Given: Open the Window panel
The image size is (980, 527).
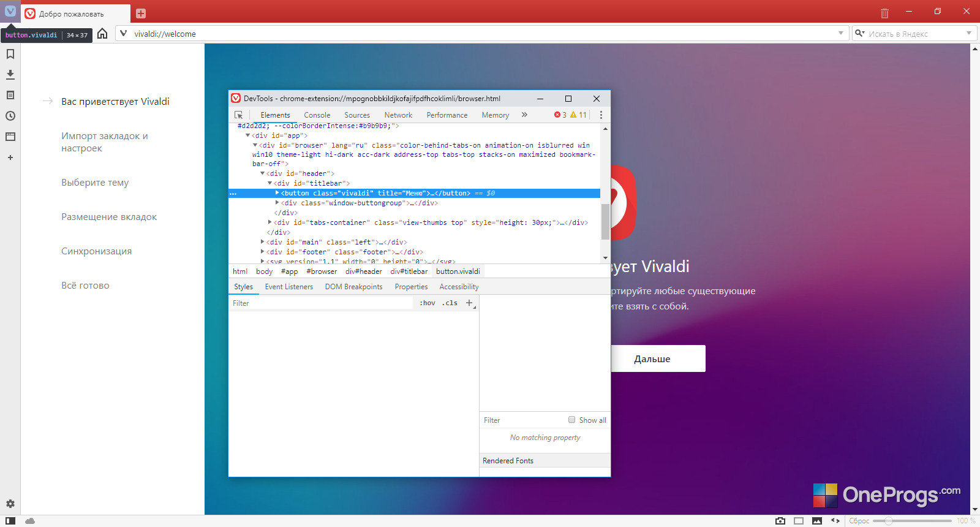Looking at the screenshot, I should coord(10,137).
